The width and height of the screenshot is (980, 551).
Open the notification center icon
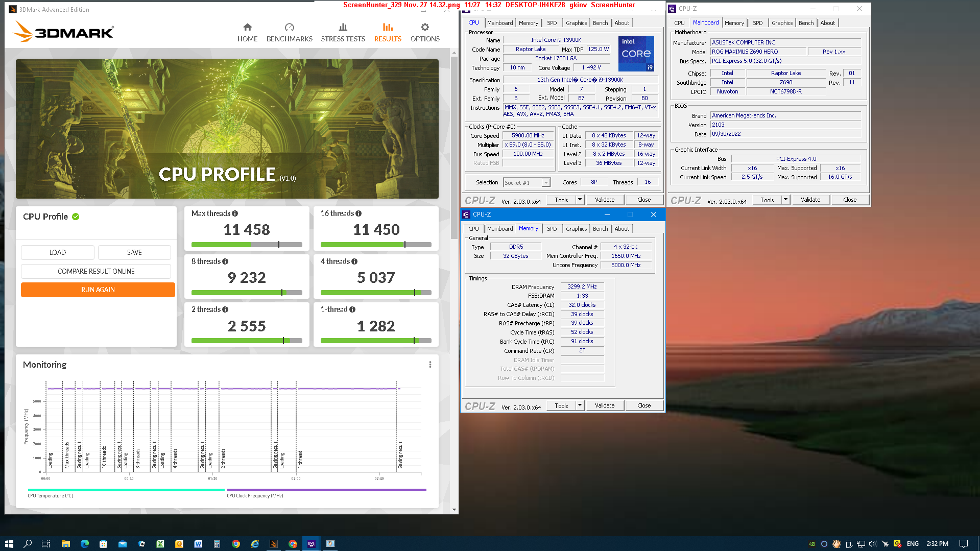pyautogui.click(x=963, y=544)
